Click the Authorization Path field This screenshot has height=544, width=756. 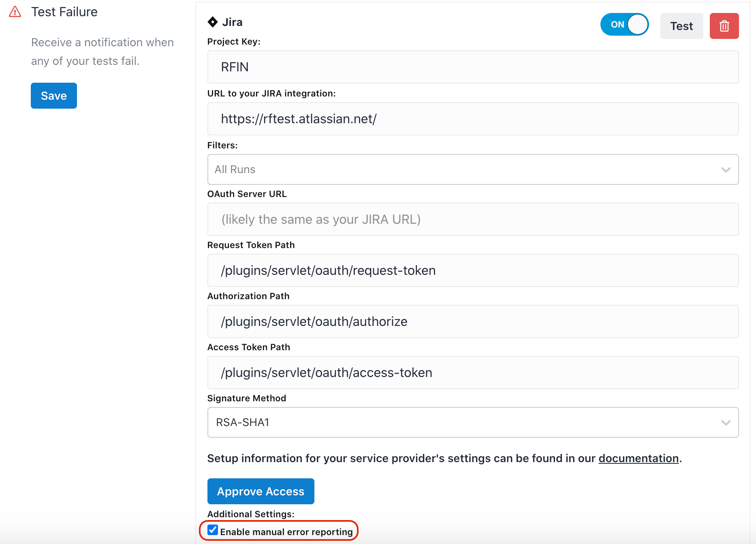coord(473,321)
